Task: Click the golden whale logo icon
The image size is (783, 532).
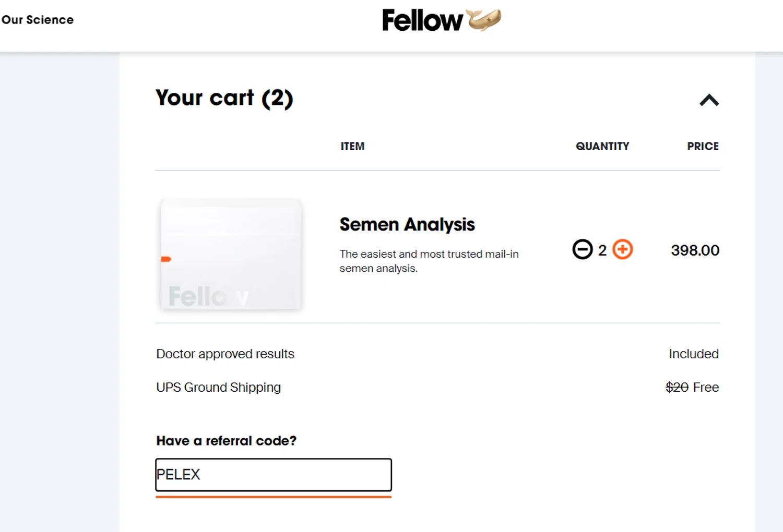Action: click(484, 20)
